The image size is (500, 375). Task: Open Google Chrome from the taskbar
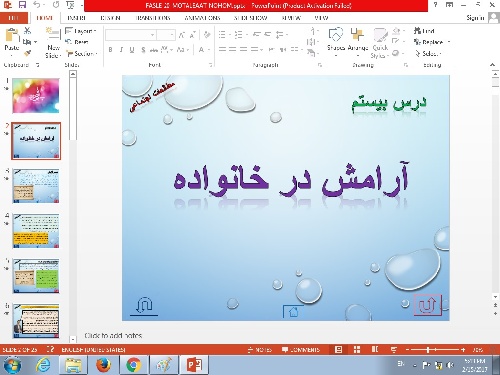[x=133, y=365]
